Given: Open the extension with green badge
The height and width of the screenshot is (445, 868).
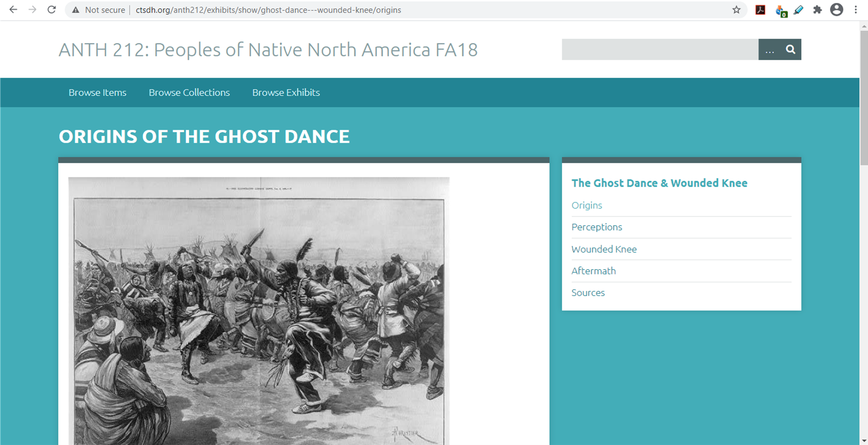Looking at the screenshot, I should point(781,10).
